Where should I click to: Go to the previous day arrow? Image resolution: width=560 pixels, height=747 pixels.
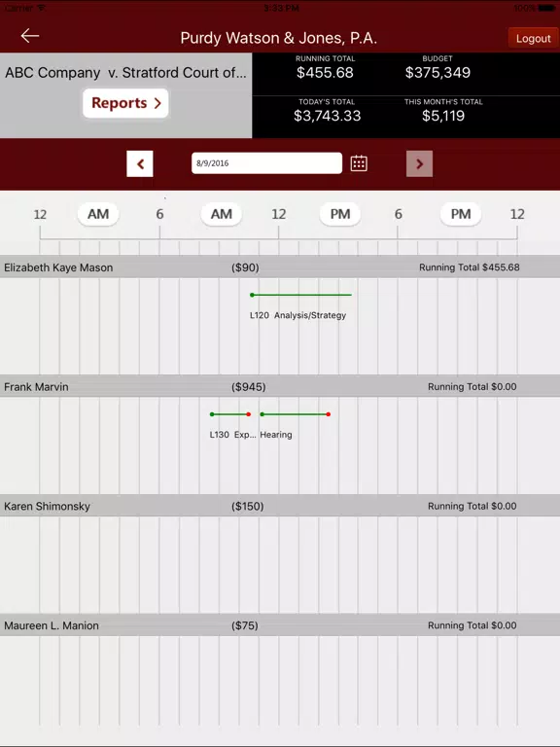pos(140,163)
